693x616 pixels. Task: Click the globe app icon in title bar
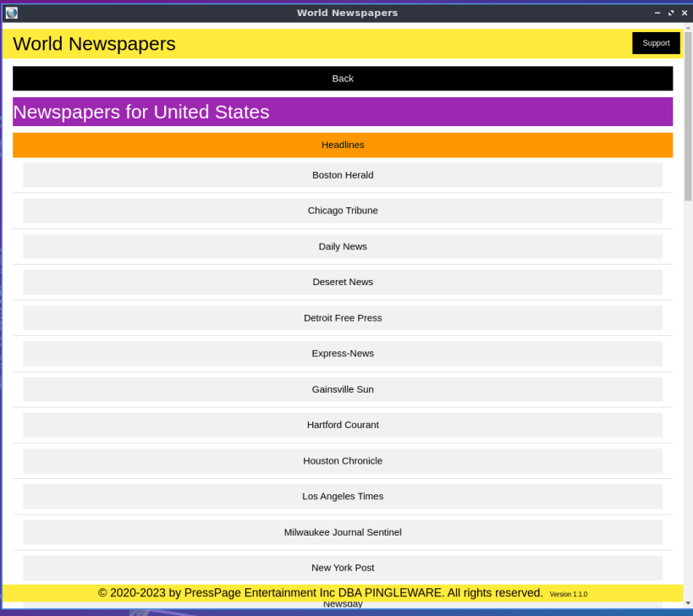pyautogui.click(x=12, y=13)
